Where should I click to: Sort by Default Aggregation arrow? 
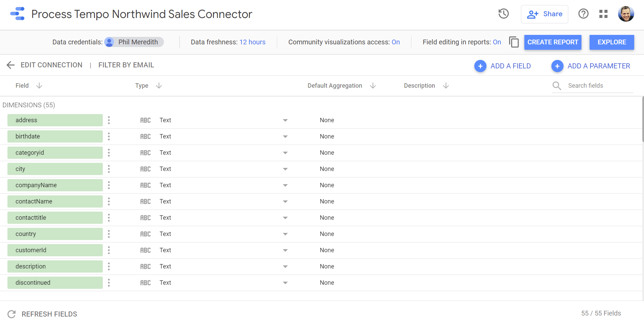[x=373, y=86]
